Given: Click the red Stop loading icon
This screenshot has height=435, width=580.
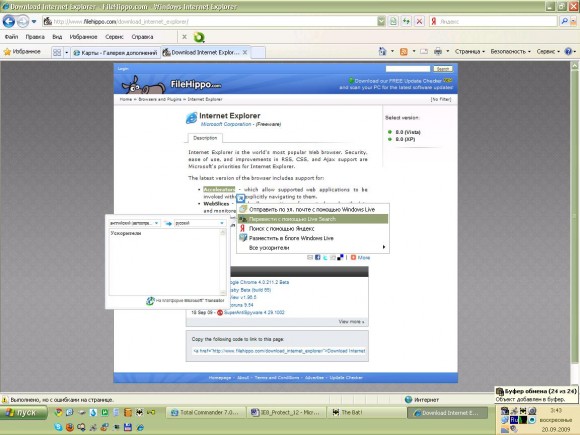Looking at the screenshot, I should click(x=419, y=21).
